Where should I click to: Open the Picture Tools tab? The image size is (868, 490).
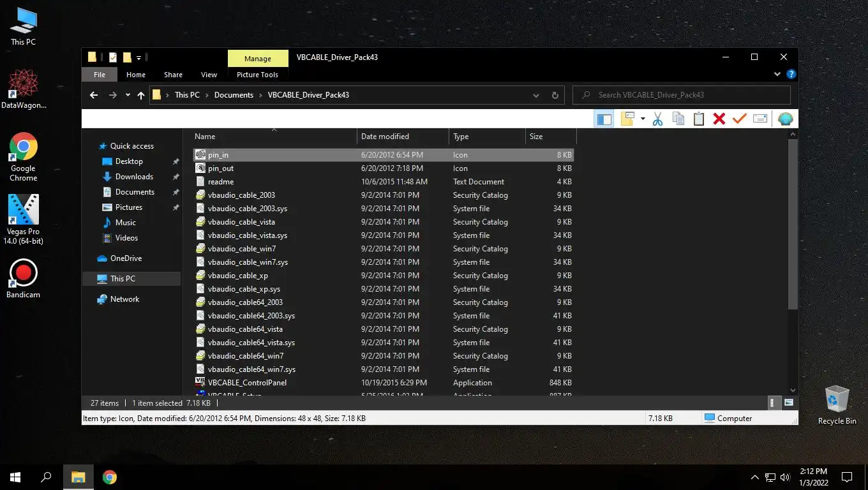coord(257,75)
